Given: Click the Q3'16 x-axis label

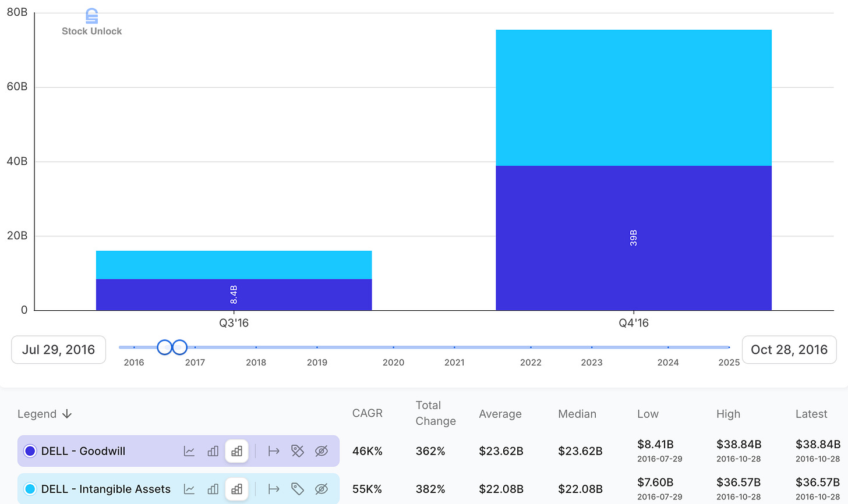Looking at the screenshot, I should [234, 323].
